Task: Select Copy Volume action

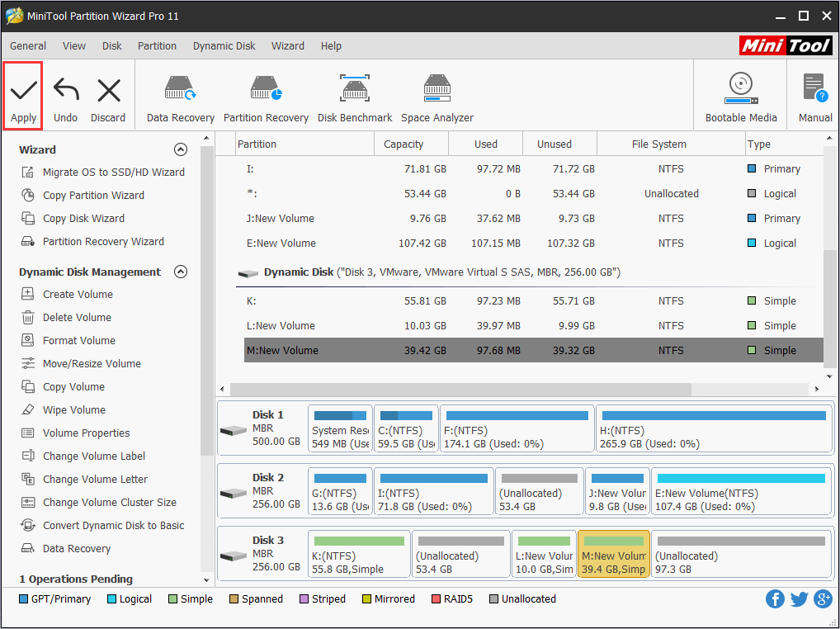Action: [63, 386]
